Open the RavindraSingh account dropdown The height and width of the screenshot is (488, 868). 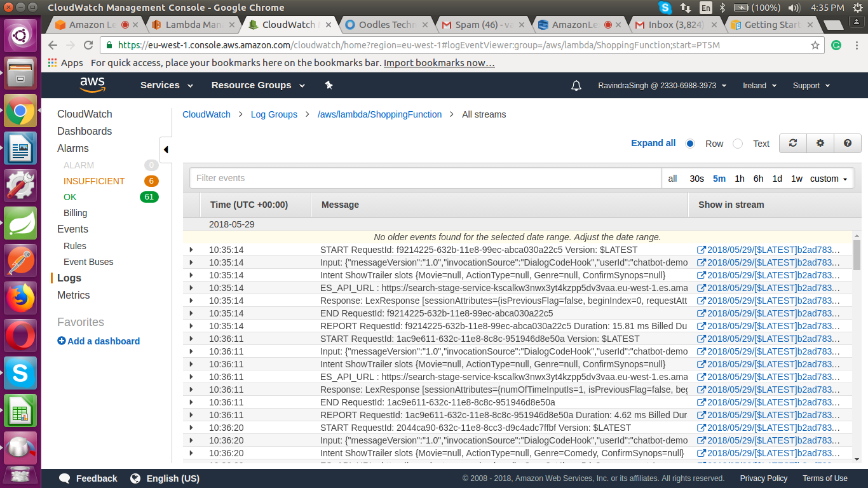661,86
